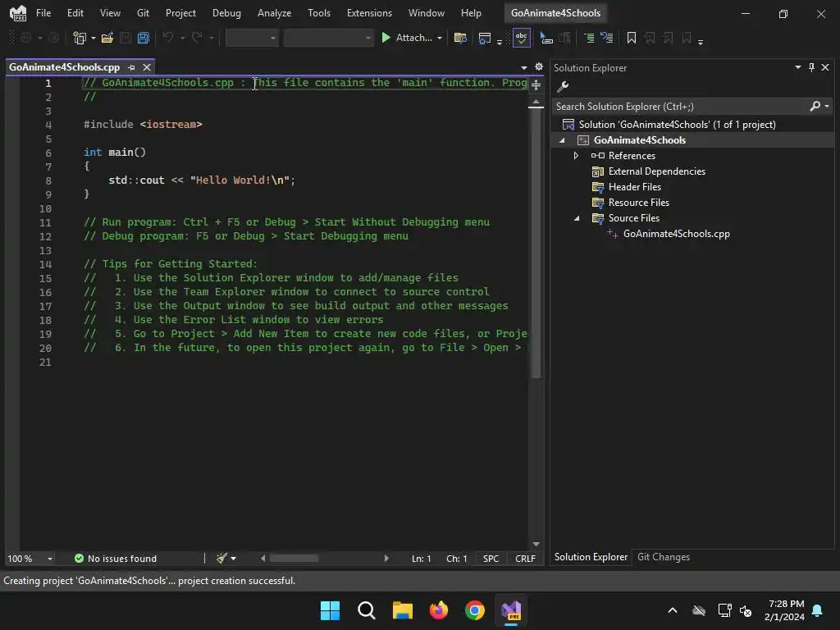
Task: Launch Firefox from the taskbar
Action: click(x=438, y=610)
